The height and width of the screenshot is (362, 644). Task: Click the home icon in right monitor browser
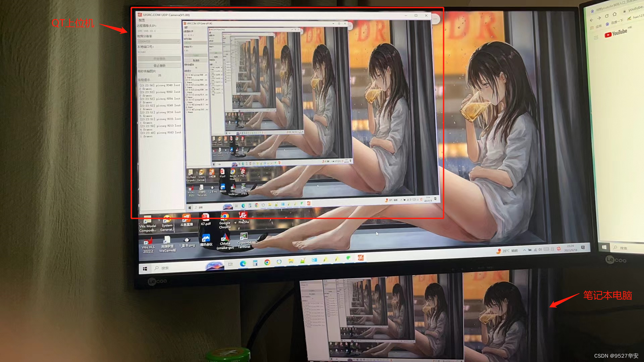point(614,14)
